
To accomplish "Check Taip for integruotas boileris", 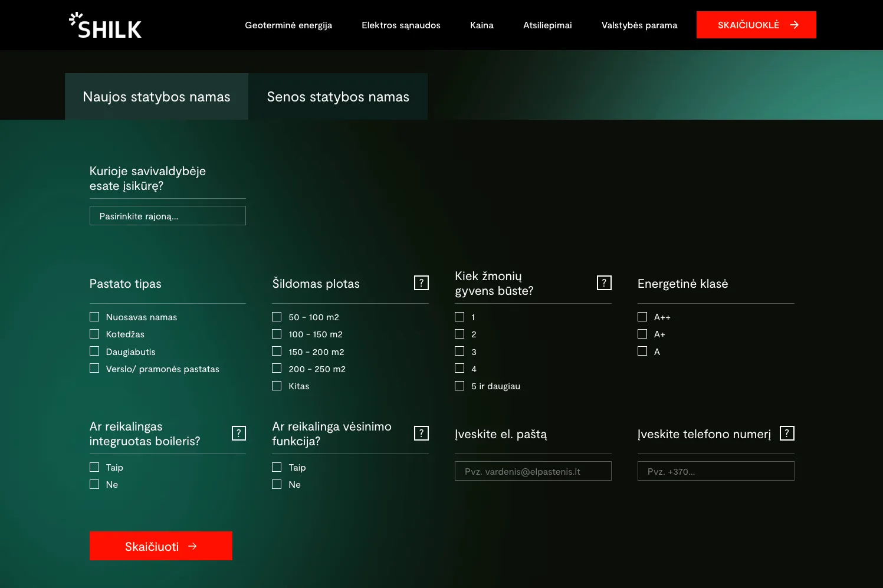I will 94,468.
